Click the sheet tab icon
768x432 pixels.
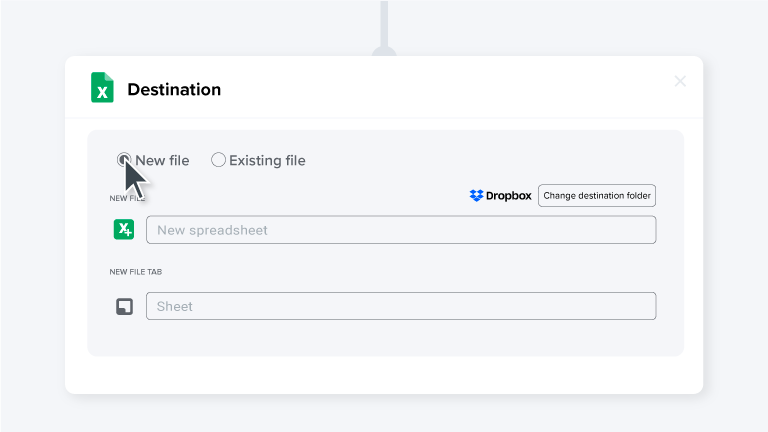coord(124,306)
